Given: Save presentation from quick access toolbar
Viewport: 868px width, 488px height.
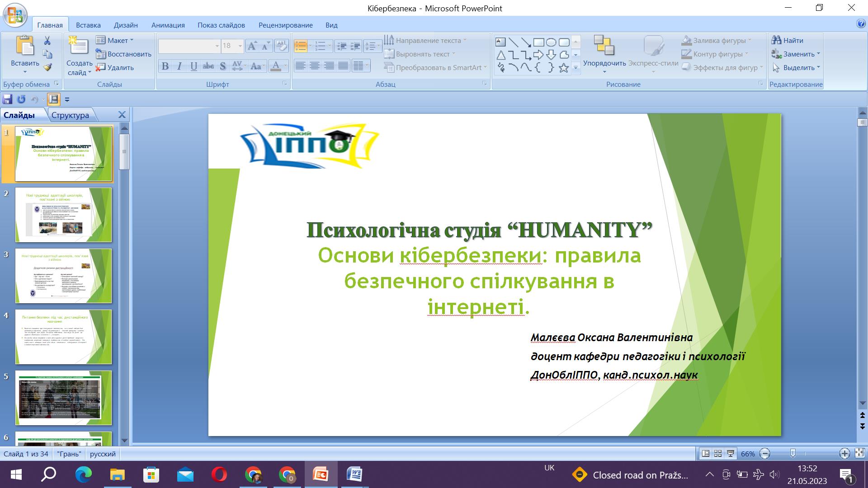Looking at the screenshot, I should pos(7,99).
